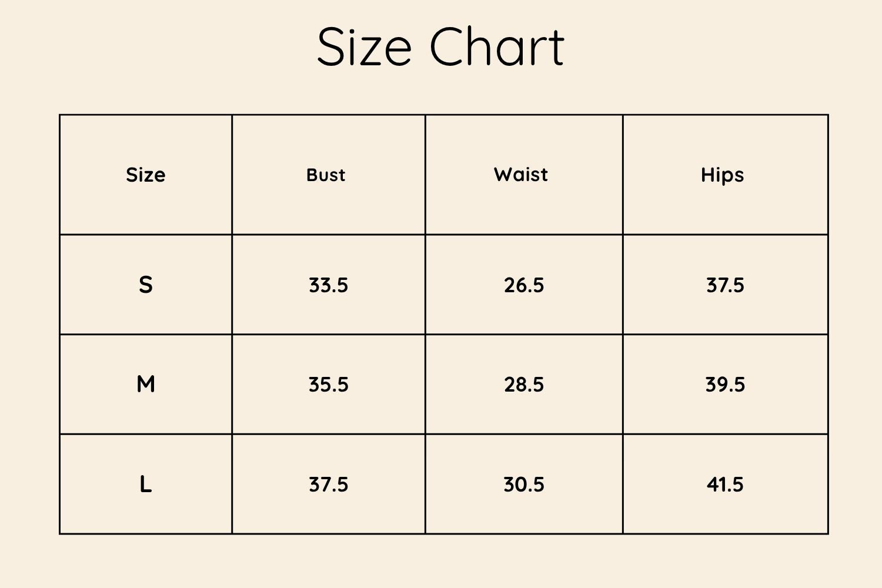Click the border line between S and M labels
The width and height of the screenshot is (882, 588).
[x=146, y=335]
